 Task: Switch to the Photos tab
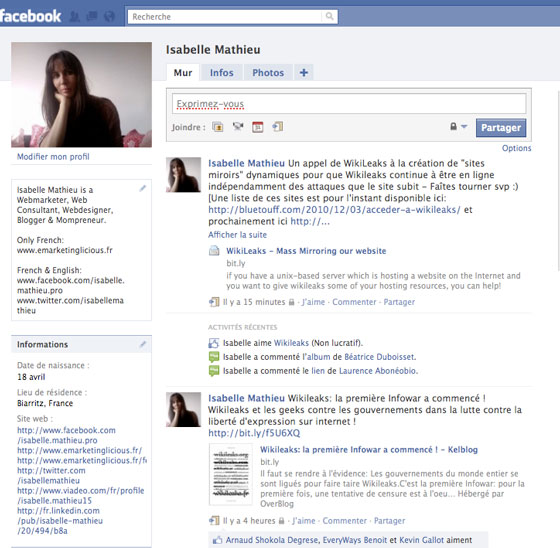click(268, 73)
